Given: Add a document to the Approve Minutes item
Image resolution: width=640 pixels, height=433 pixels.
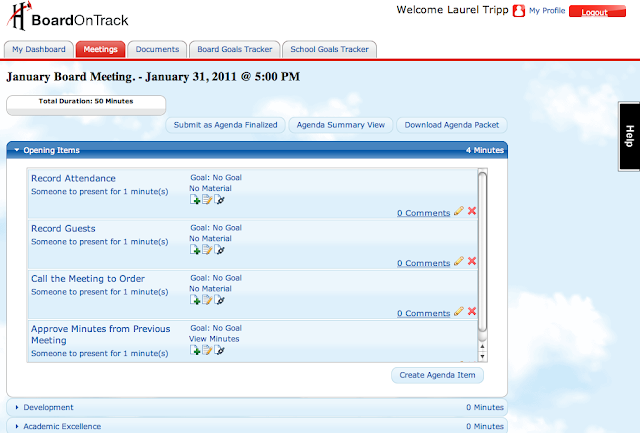Looking at the screenshot, I should 195,350.
